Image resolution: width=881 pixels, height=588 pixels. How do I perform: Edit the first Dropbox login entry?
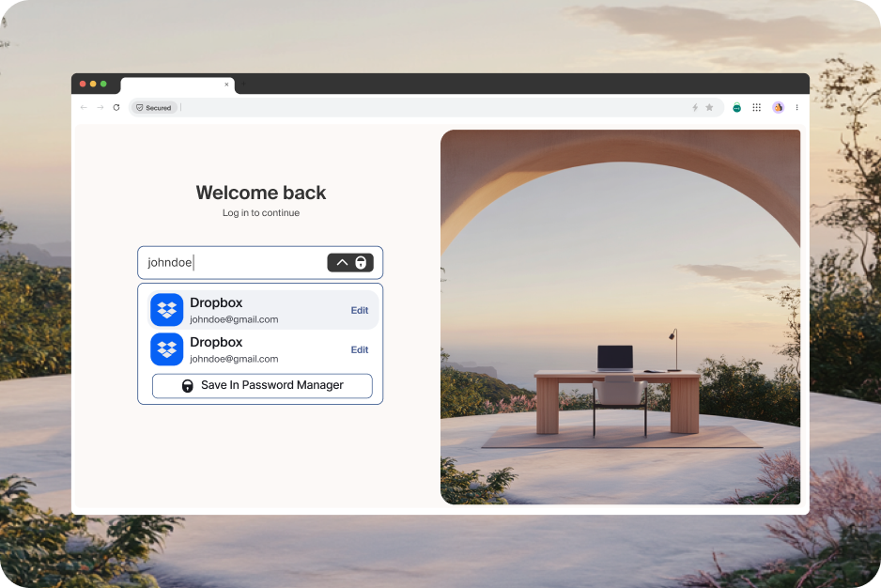[360, 310]
